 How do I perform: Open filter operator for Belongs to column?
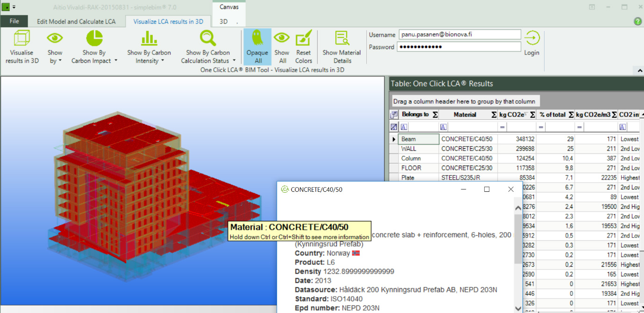coord(404,127)
